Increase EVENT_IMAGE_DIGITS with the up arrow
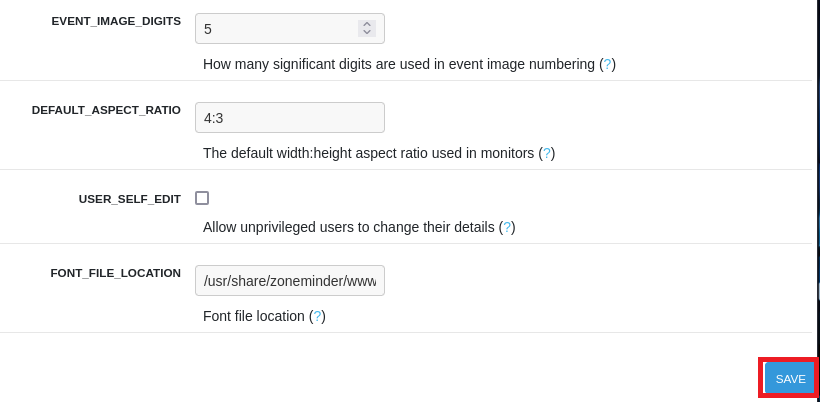The width and height of the screenshot is (820, 402). coord(367,24)
